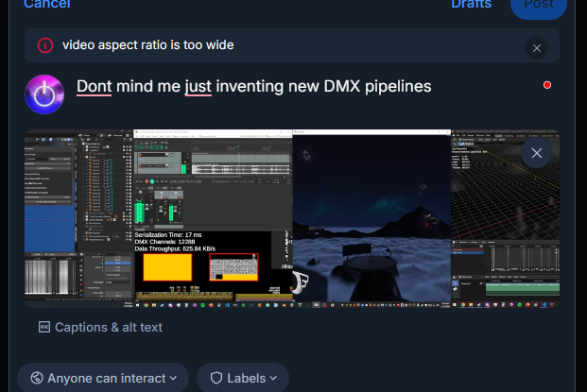Click the red error info icon
This screenshot has width=587, height=392.
click(45, 44)
